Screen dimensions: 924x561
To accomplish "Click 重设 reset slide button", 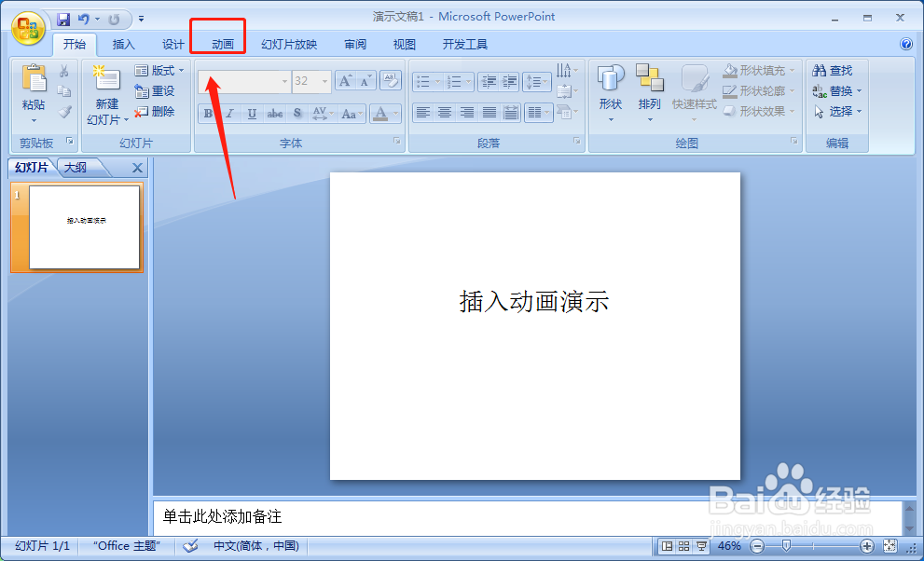I will click(x=155, y=91).
